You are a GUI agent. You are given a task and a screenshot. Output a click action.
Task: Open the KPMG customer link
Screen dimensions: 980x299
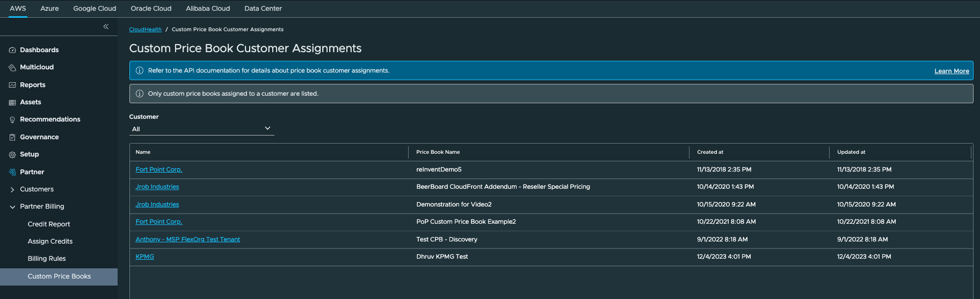tap(145, 257)
